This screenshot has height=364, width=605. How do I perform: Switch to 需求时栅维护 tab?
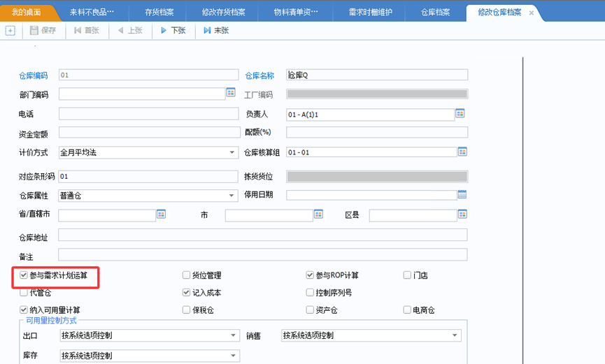[x=371, y=13]
